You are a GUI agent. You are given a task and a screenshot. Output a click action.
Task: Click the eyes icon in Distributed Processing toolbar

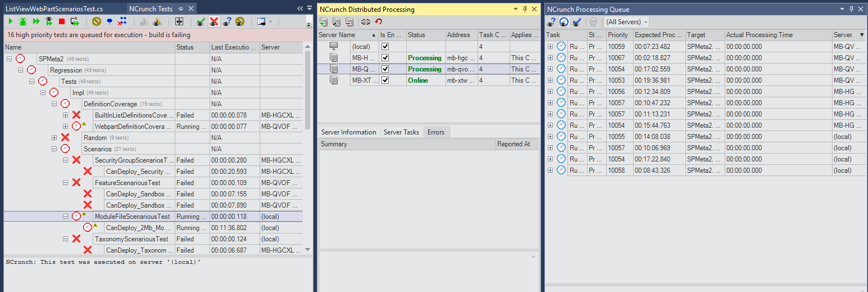[366, 21]
